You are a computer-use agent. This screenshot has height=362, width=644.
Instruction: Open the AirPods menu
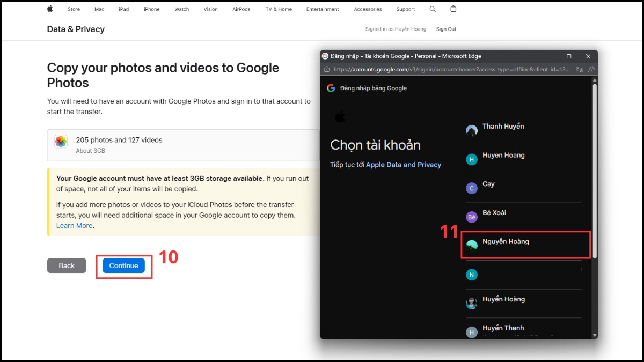point(241,9)
